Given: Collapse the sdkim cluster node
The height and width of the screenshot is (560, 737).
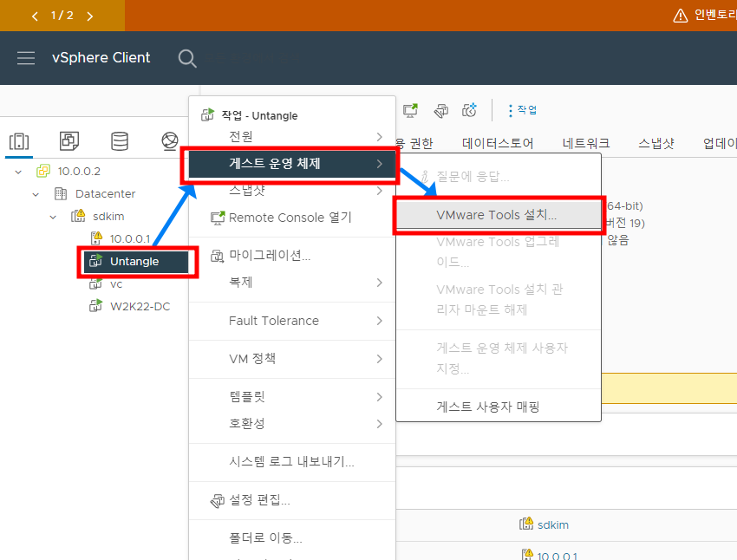Looking at the screenshot, I should tap(53, 217).
